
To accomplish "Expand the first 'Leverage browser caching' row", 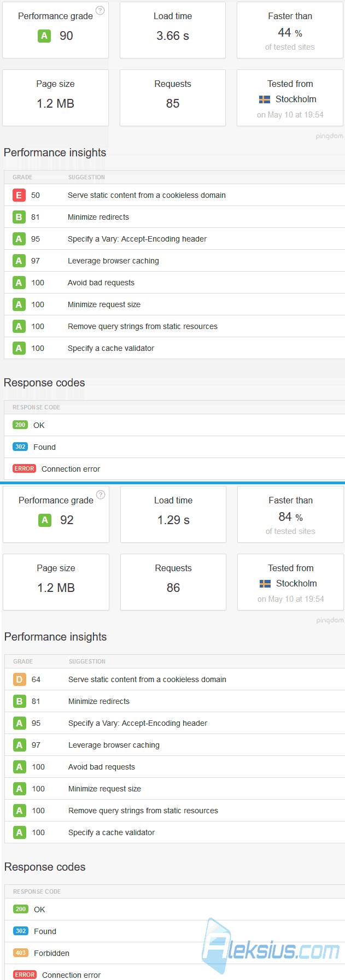I will [174, 261].
